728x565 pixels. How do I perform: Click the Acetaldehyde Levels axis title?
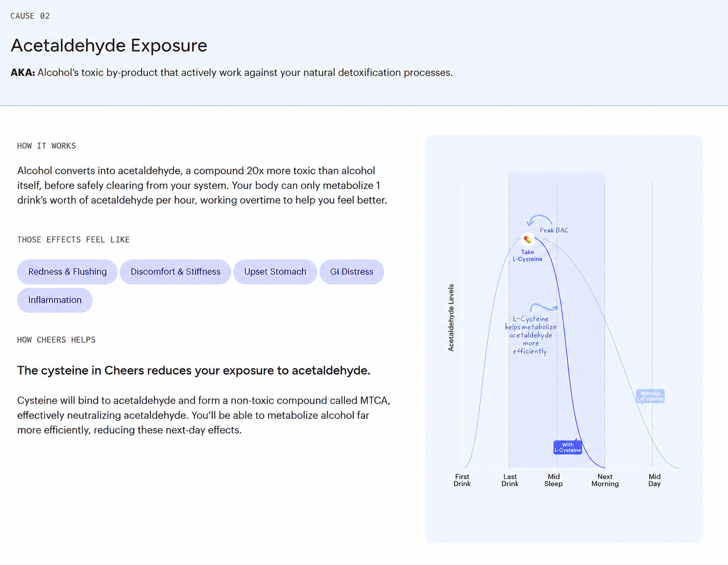point(451,318)
